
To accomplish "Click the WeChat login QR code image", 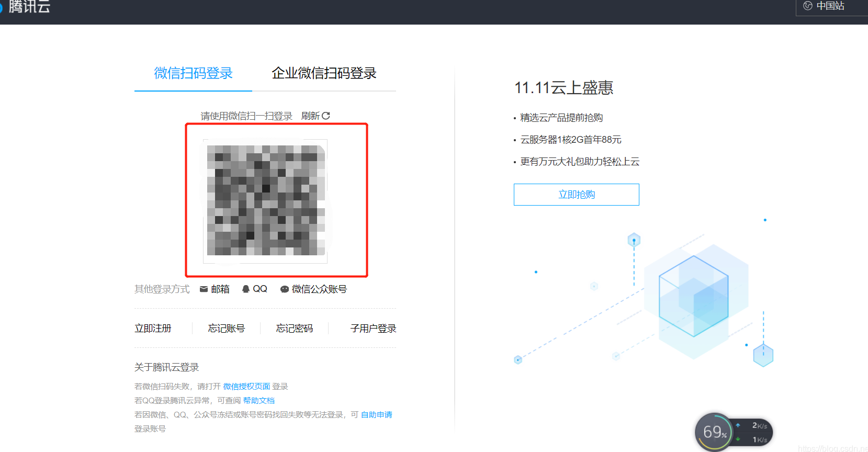I will (x=265, y=201).
